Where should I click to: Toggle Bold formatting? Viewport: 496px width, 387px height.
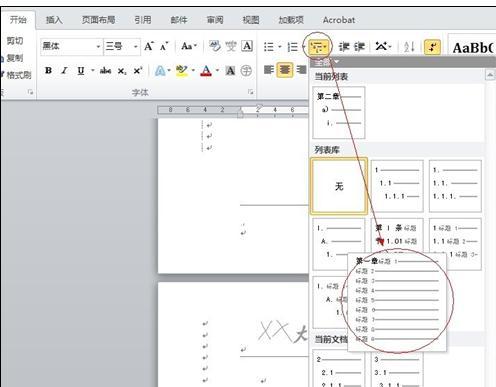point(48,70)
